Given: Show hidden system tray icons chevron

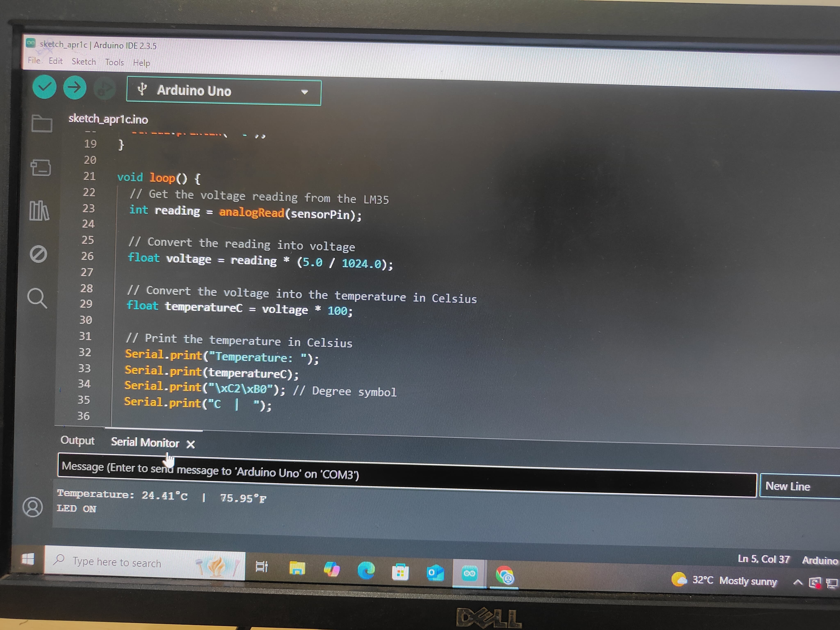Looking at the screenshot, I should tap(798, 582).
